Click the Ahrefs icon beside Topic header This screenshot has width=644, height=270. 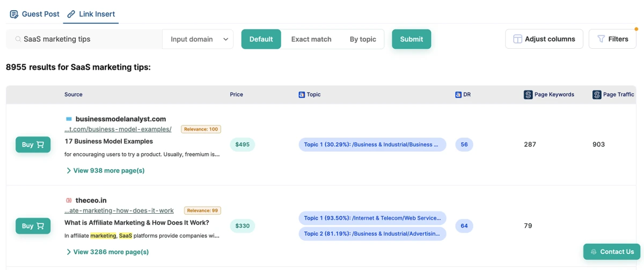point(302,94)
